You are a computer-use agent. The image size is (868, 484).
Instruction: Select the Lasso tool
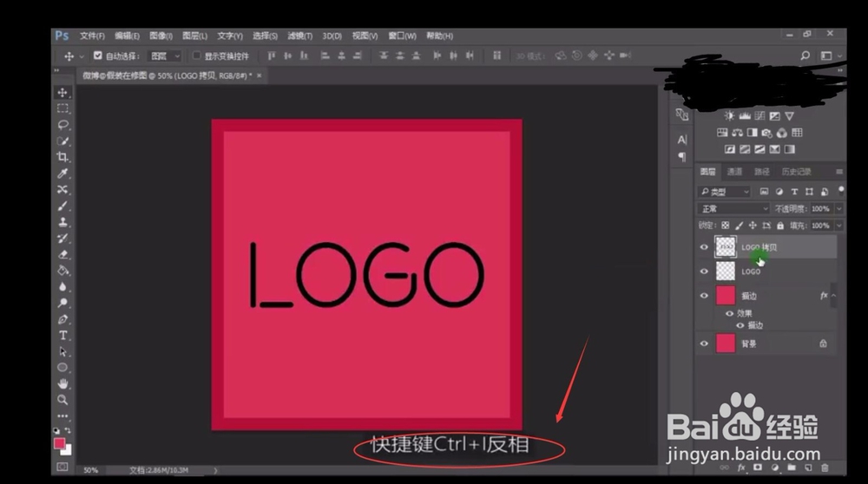[62, 124]
